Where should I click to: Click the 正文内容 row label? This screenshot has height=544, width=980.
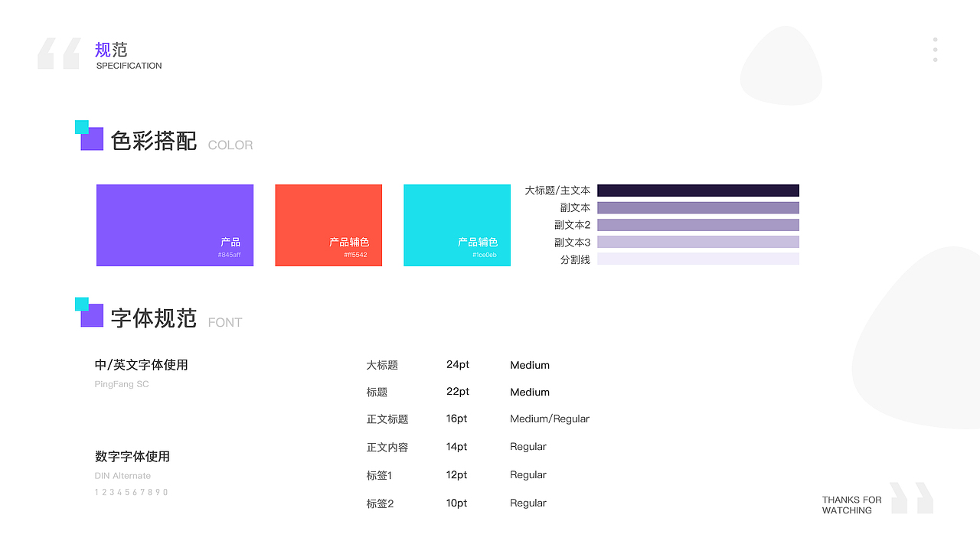coord(387,448)
